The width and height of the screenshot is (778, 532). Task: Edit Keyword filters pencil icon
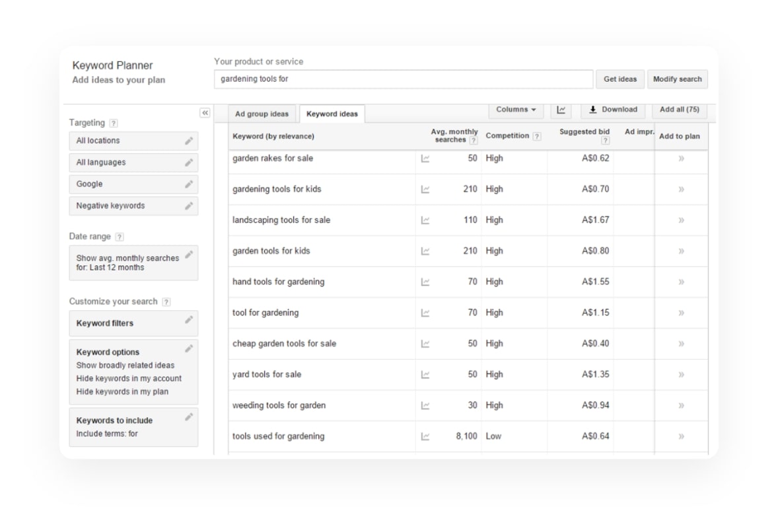[189, 320]
